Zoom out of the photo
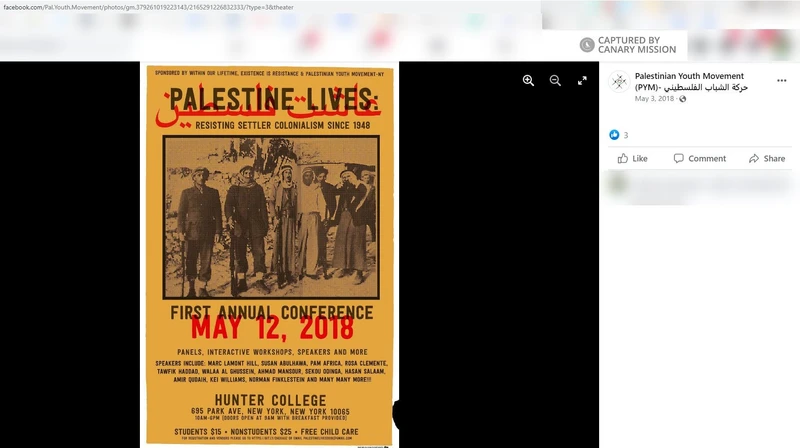This screenshot has height=448, width=800. click(555, 80)
